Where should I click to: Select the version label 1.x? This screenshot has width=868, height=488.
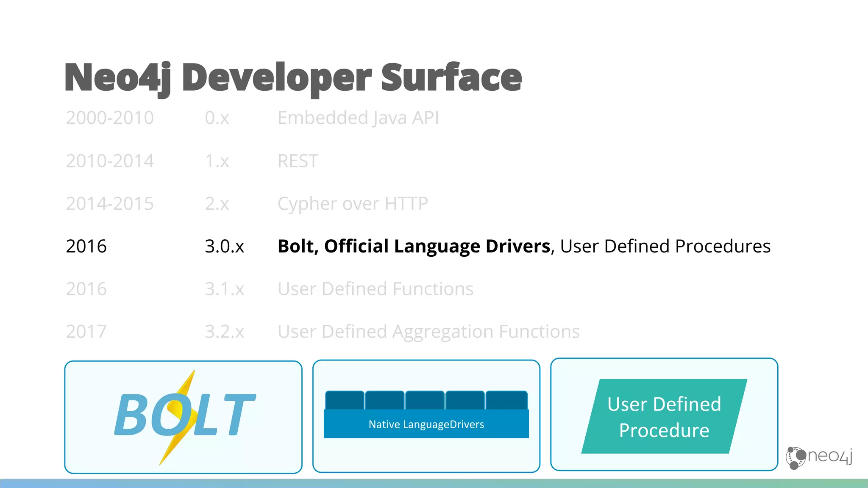coord(217,161)
